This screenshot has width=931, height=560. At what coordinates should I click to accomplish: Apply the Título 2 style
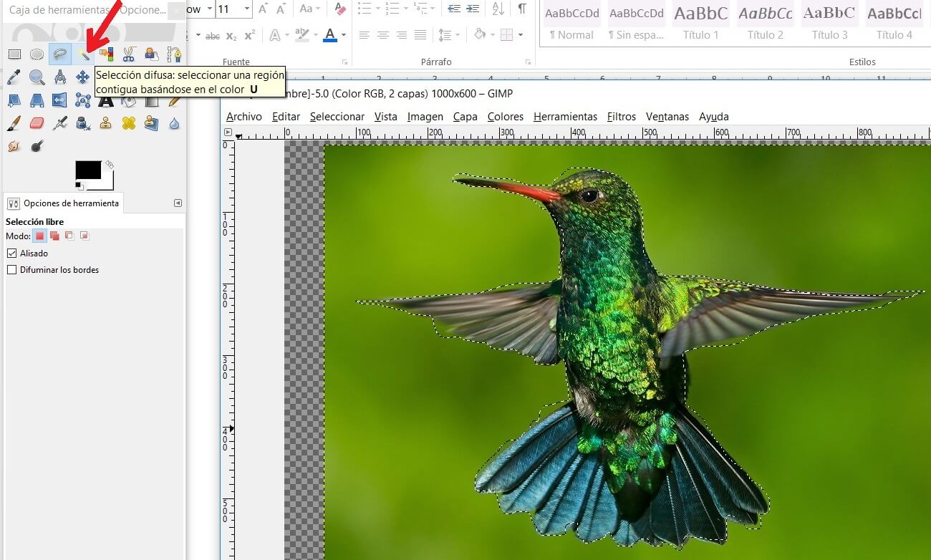(766, 22)
